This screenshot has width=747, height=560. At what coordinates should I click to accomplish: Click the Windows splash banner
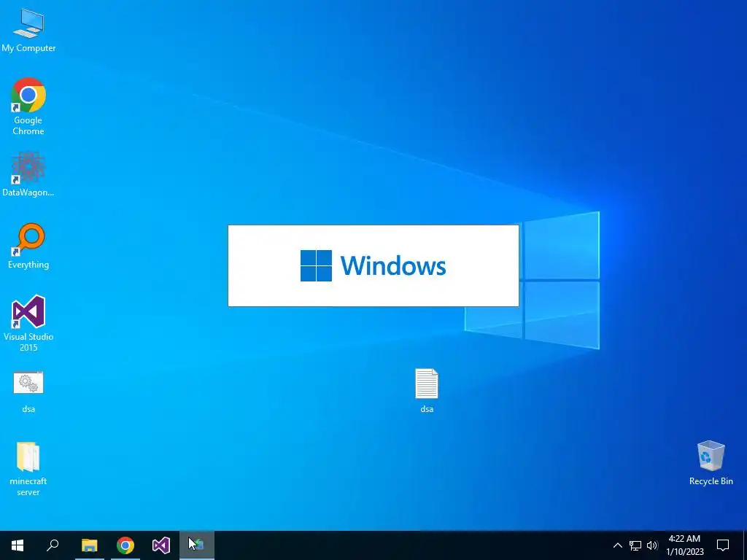pyautogui.click(x=373, y=265)
